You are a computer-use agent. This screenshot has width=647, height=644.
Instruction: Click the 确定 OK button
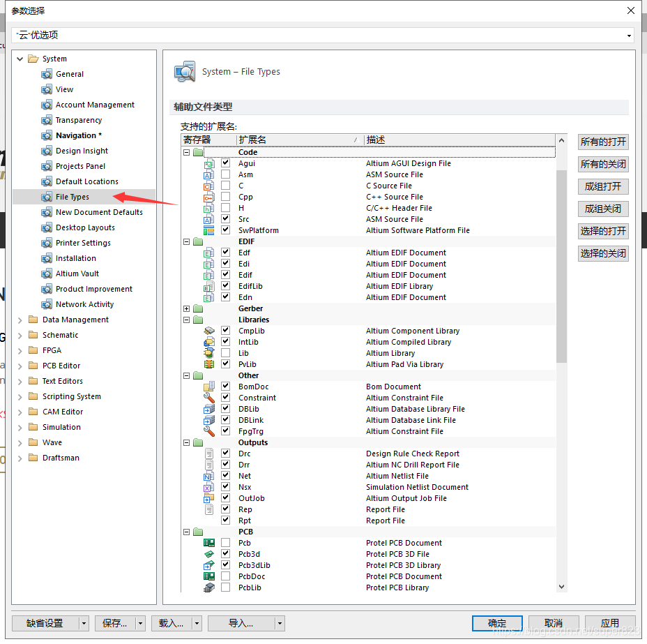[x=497, y=623]
